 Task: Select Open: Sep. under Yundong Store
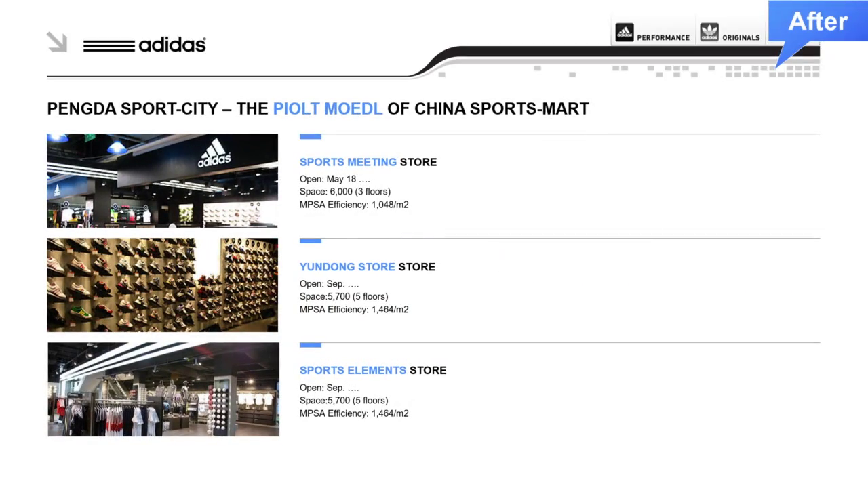click(x=330, y=284)
